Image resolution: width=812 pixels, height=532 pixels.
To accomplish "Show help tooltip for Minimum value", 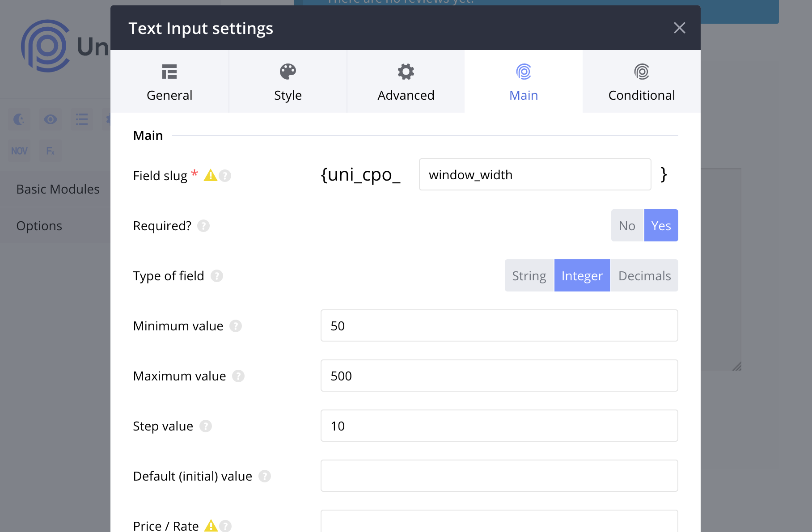I will click(236, 326).
